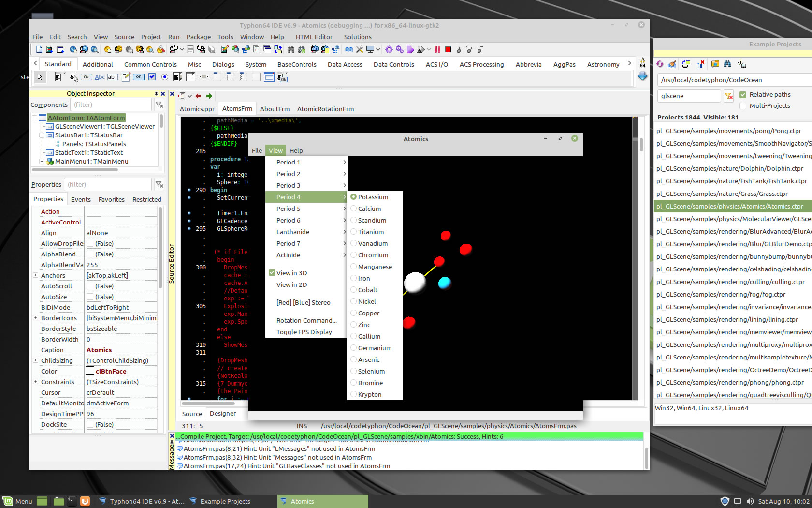The height and width of the screenshot is (508, 812).
Task: Collapse the AAtomForm tree node
Action: point(35,118)
